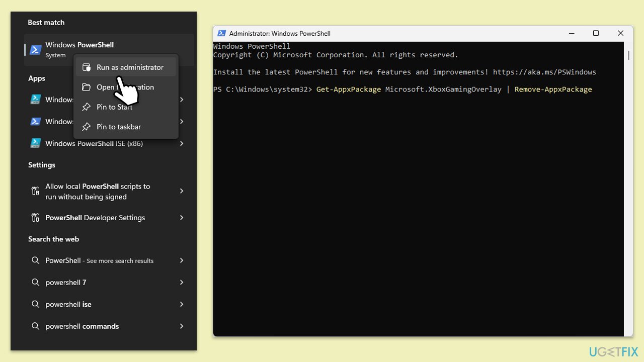Viewport: 644px width, 362px height.
Task: Maximize the Administrator PowerShell window
Action: coord(596,33)
